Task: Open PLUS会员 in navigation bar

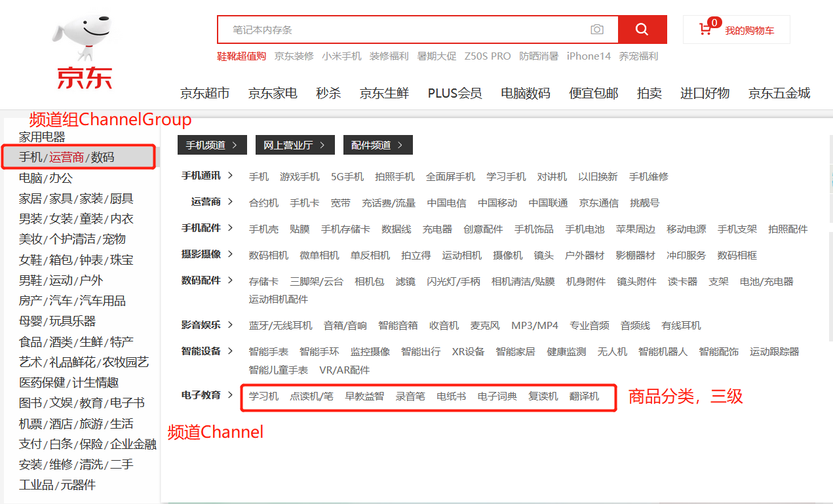Action: click(x=455, y=93)
